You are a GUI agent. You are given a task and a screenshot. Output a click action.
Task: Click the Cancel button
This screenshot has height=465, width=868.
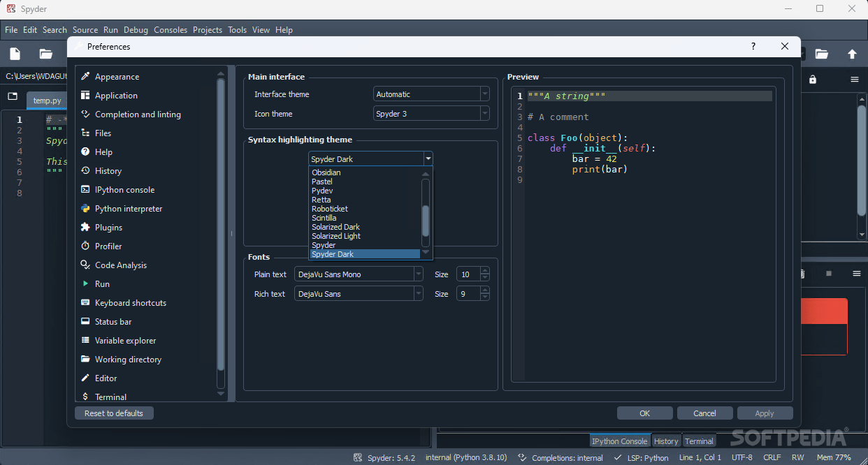(x=705, y=413)
